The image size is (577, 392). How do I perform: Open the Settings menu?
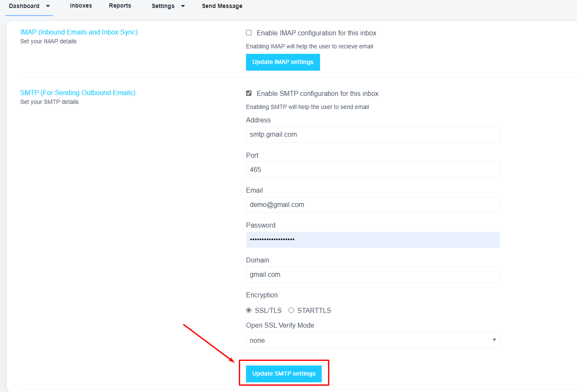(163, 6)
